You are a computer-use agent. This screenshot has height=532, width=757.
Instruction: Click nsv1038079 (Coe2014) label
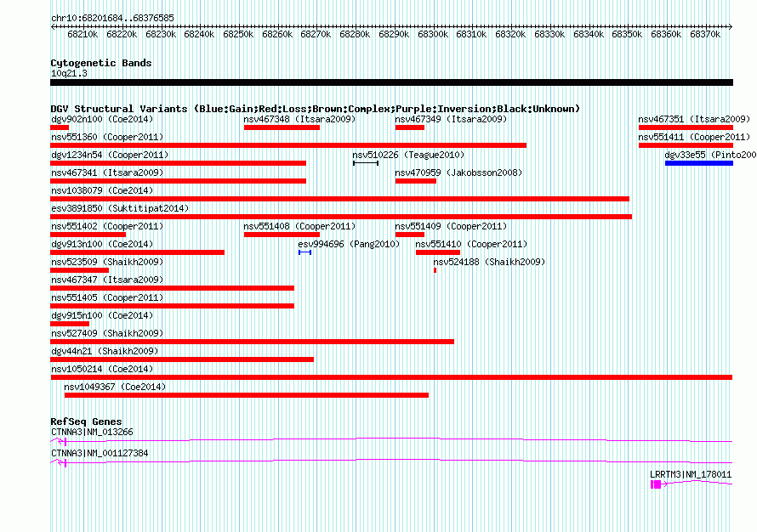(x=102, y=191)
